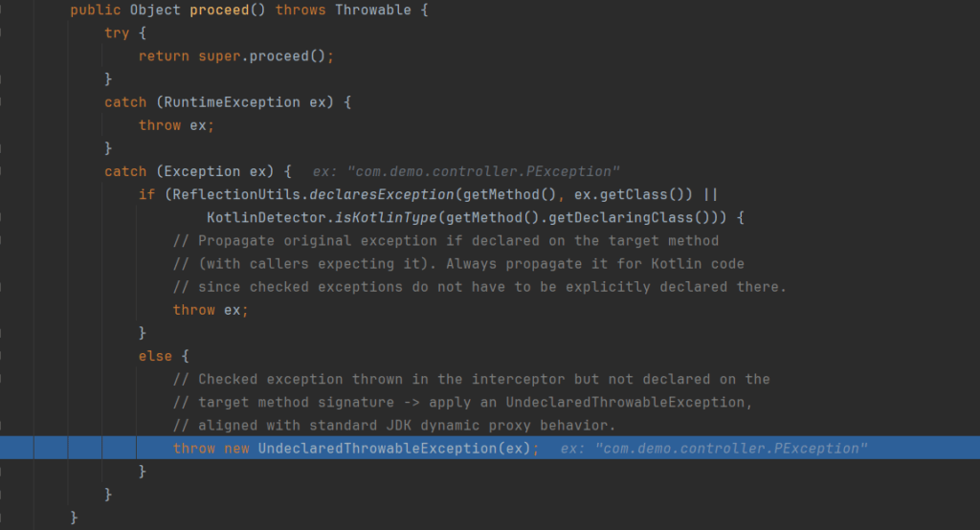Click the 'since checked exceptions' comment line

point(479,287)
